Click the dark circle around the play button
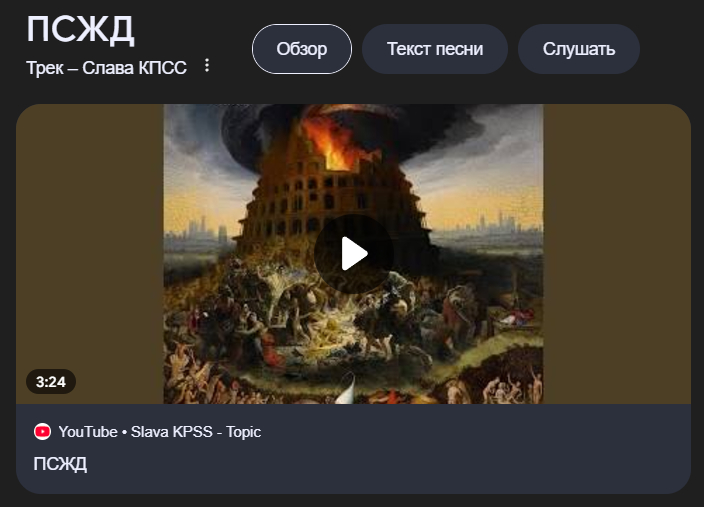This screenshot has width=704, height=507. coord(354,254)
